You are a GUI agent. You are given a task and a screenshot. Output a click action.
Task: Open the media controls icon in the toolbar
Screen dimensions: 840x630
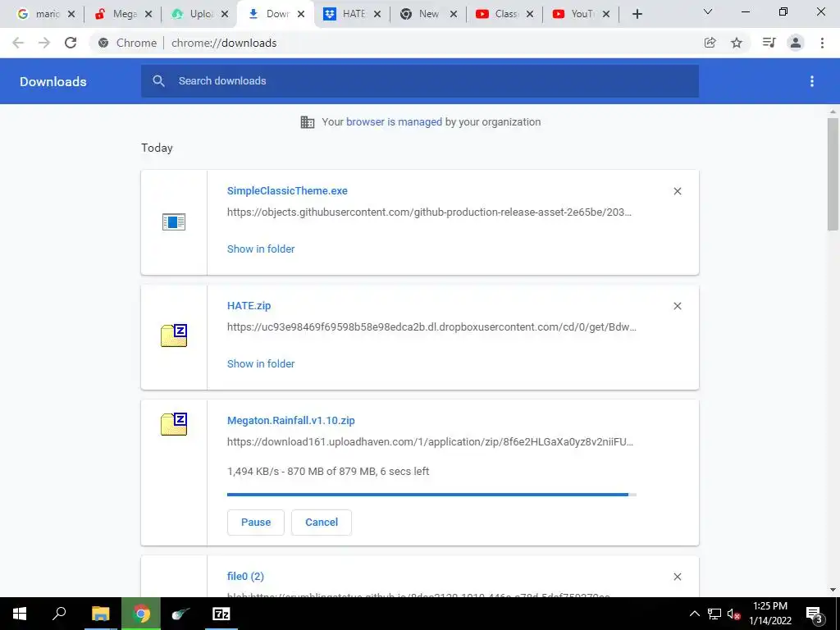click(x=769, y=43)
